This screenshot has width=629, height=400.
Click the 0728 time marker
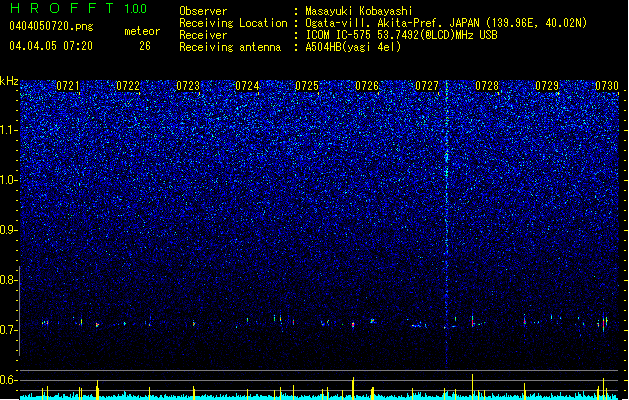[x=487, y=85]
